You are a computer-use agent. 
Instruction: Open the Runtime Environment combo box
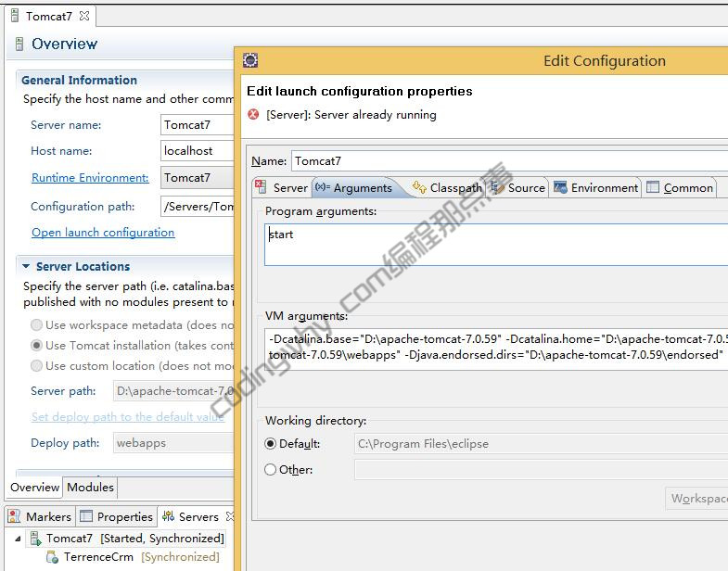point(198,178)
